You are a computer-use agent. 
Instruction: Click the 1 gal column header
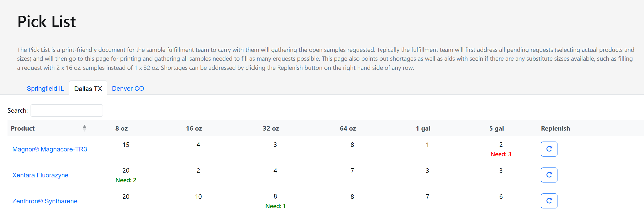tap(423, 128)
